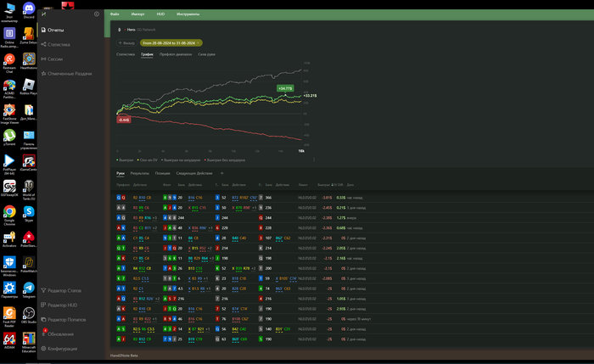
Task: Open the Файл menu
Action: click(115, 15)
